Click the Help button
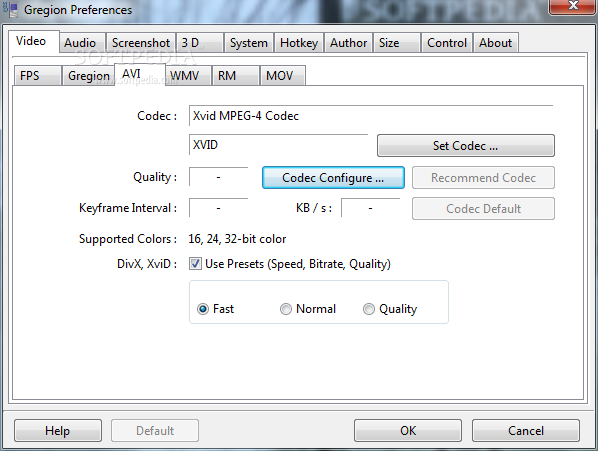 click(58, 431)
